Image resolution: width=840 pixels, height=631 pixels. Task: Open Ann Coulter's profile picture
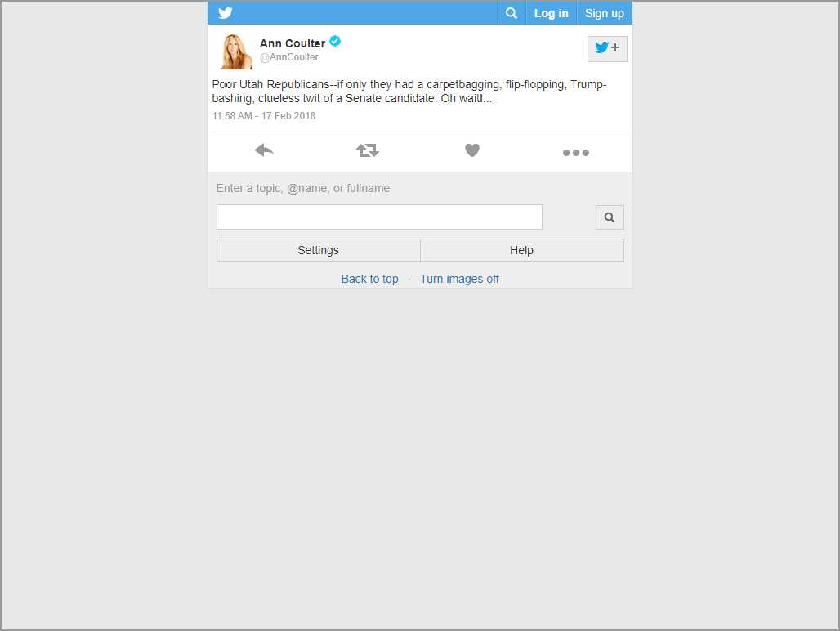[235, 51]
